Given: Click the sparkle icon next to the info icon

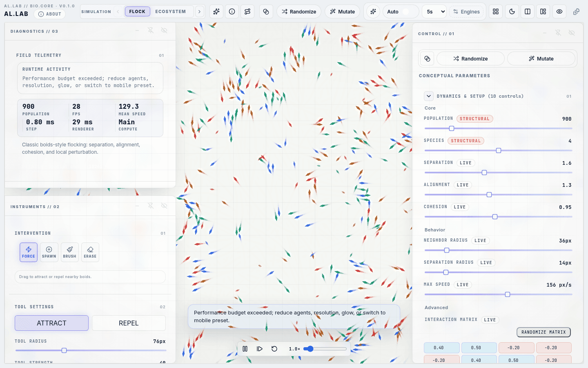Looking at the screenshot, I should pos(216,11).
